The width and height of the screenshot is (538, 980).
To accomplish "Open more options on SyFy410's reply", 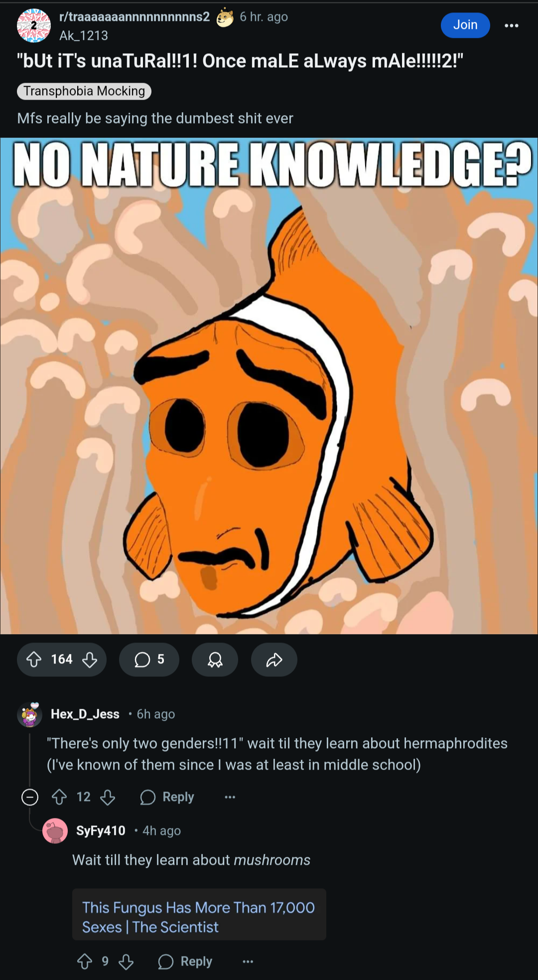I will click(248, 961).
